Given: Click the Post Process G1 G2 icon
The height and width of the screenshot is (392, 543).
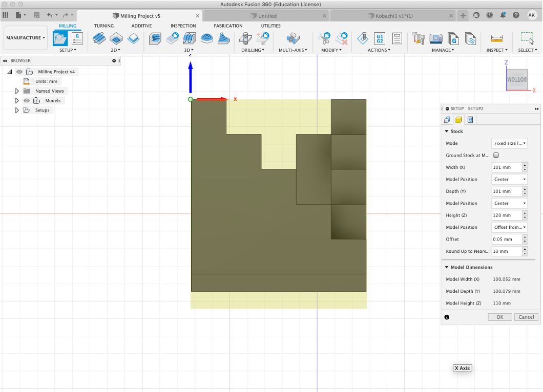Looking at the screenshot, I should [x=380, y=38].
